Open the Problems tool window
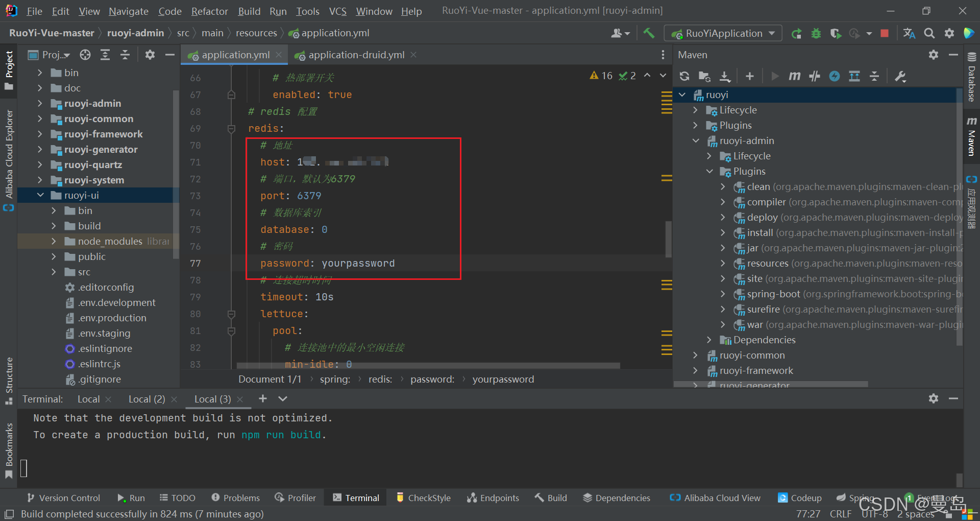 pos(235,498)
